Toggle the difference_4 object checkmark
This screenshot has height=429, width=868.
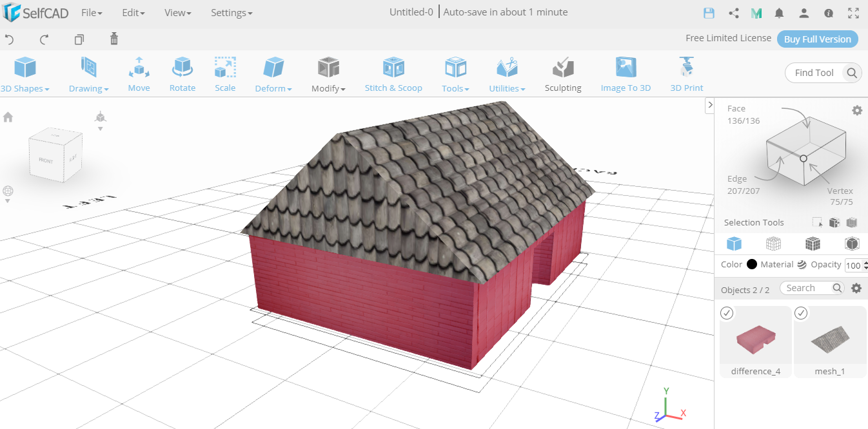[x=727, y=313]
